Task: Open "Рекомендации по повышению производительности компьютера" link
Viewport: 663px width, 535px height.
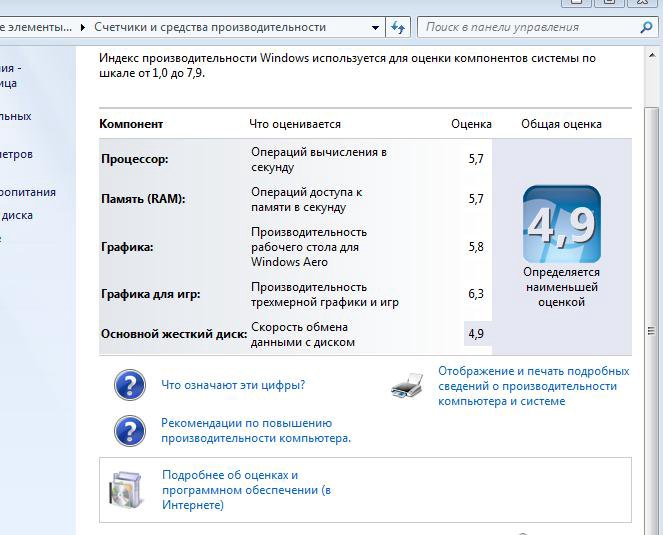Action: click(x=255, y=431)
